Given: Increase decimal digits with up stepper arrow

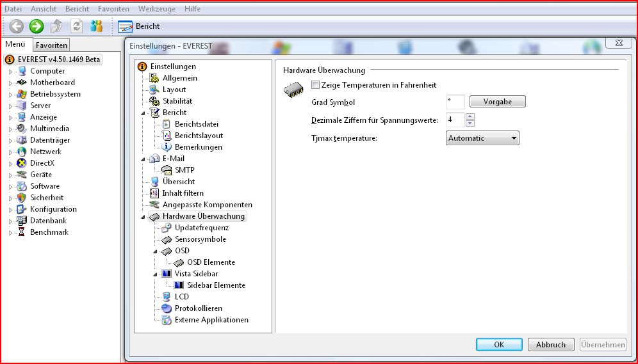Looking at the screenshot, I should (470, 116).
